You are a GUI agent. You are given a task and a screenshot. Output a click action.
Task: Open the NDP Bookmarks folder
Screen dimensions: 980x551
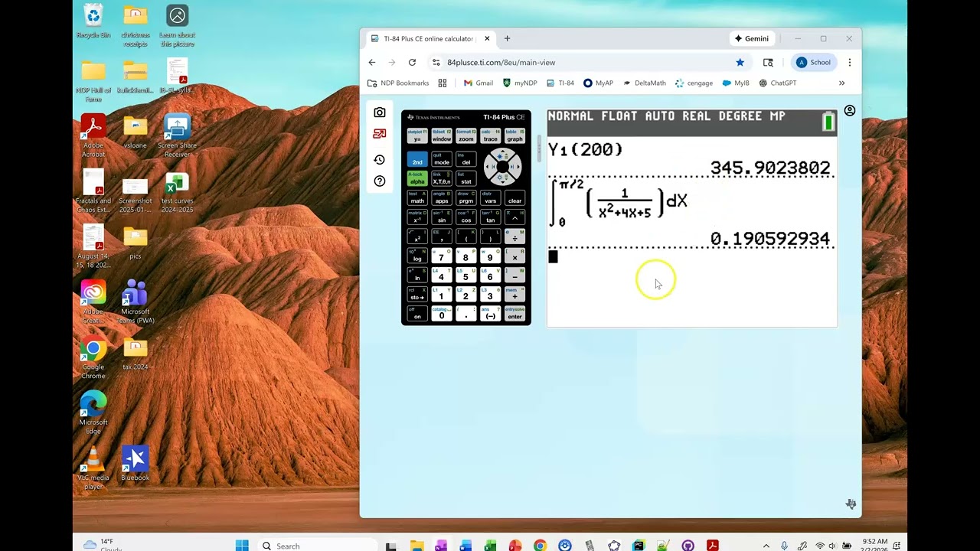pos(398,83)
